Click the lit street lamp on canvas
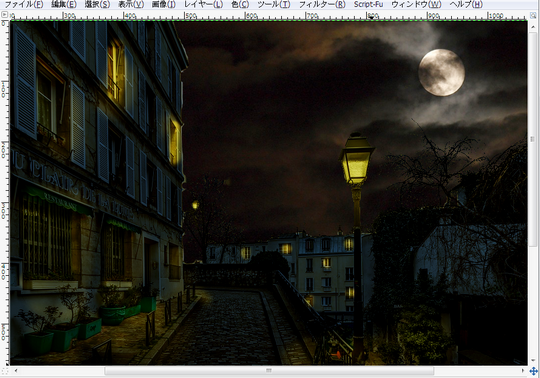Screen dimensions: 540x378 (x=356, y=159)
